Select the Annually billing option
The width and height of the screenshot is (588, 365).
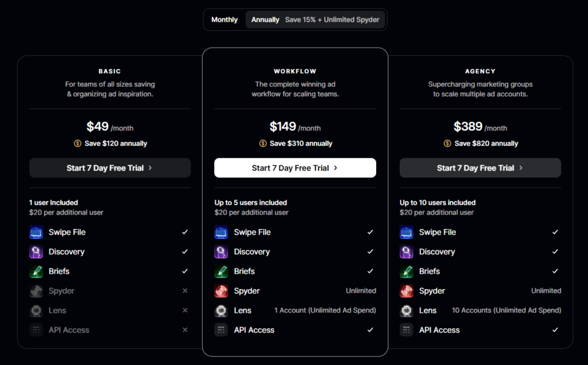[x=265, y=20]
